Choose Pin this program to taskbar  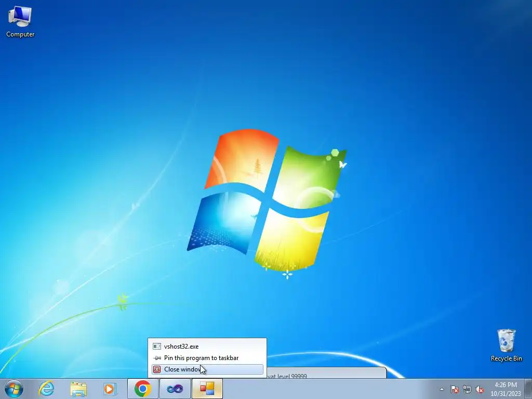(207, 358)
